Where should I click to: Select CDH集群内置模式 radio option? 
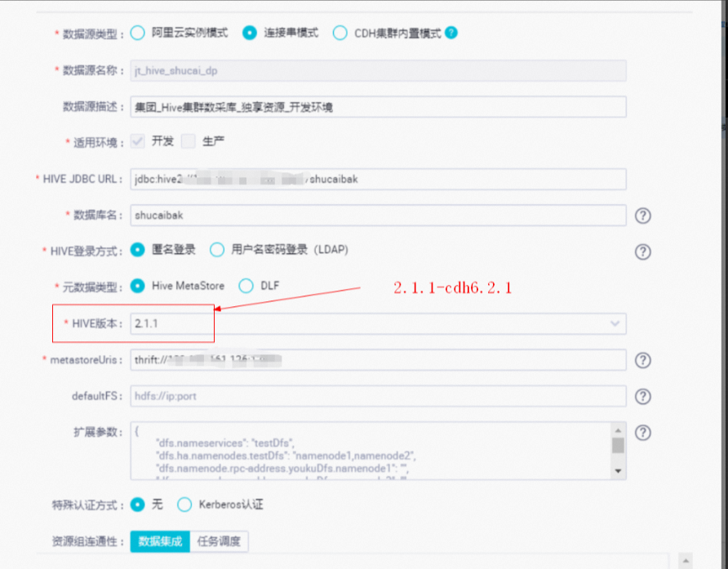(340, 33)
